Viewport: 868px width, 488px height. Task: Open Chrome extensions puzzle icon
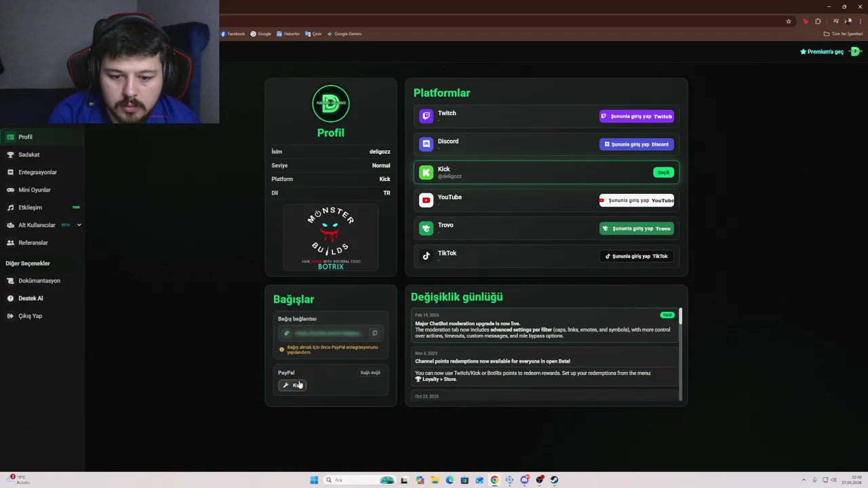pyautogui.click(x=818, y=21)
